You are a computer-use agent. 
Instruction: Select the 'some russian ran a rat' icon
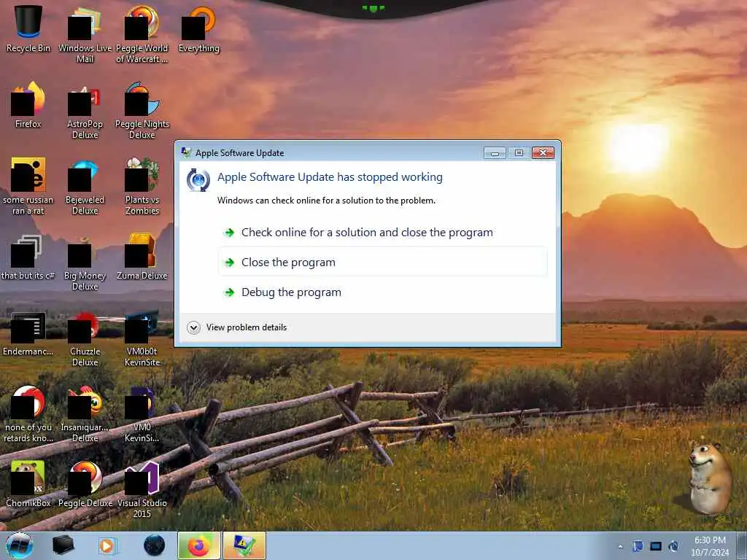tap(28, 186)
